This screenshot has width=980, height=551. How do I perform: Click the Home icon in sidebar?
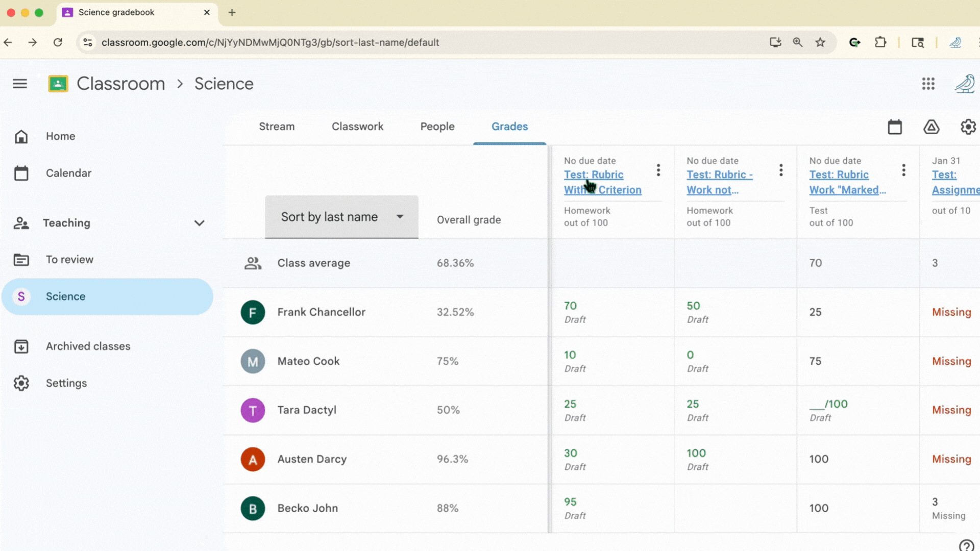[x=21, y=136]
